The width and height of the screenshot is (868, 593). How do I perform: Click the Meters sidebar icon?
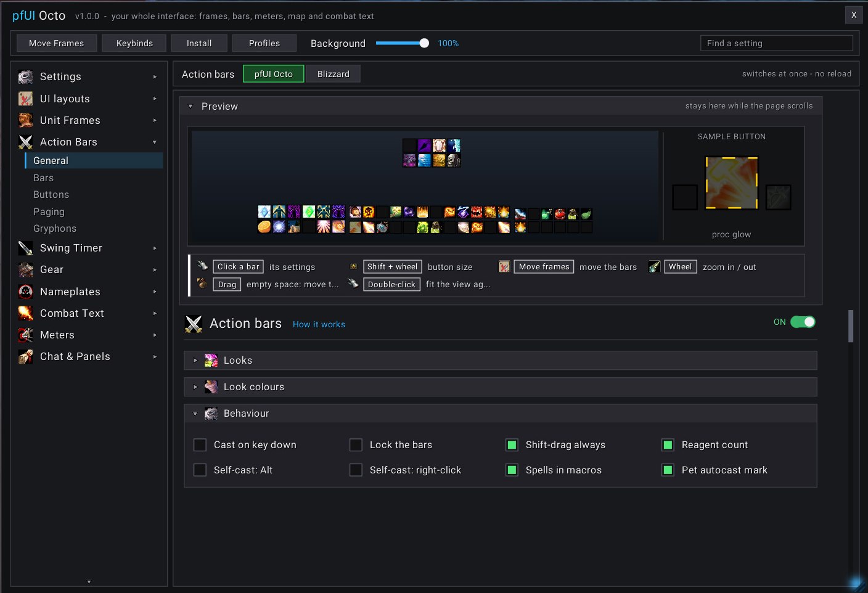coord(25,335)
